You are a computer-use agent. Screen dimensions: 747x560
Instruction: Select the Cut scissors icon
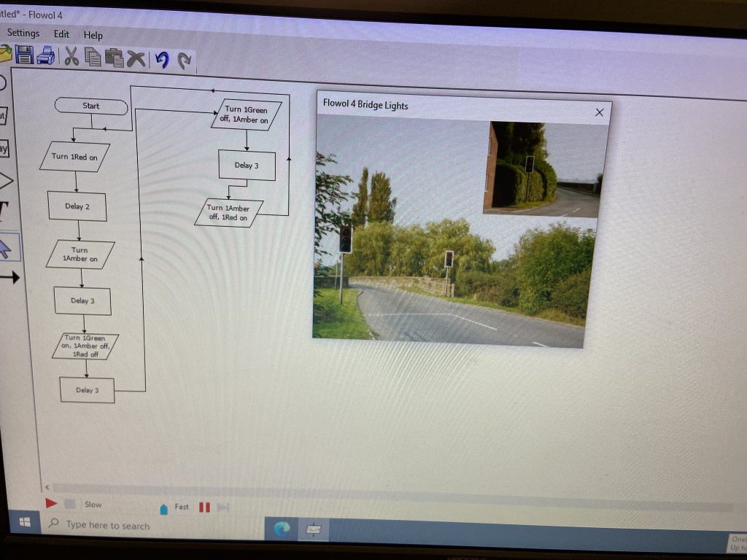click(x=71, y=56)
